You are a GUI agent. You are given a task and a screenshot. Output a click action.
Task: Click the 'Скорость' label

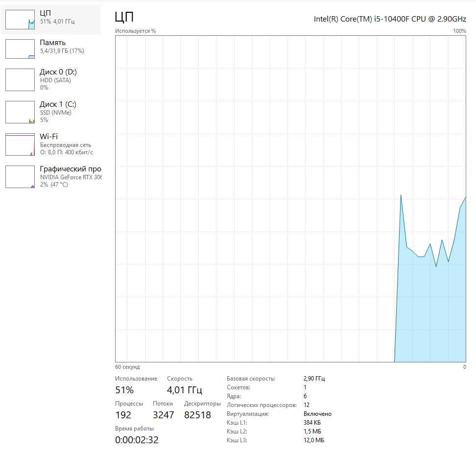click(180, 379)
